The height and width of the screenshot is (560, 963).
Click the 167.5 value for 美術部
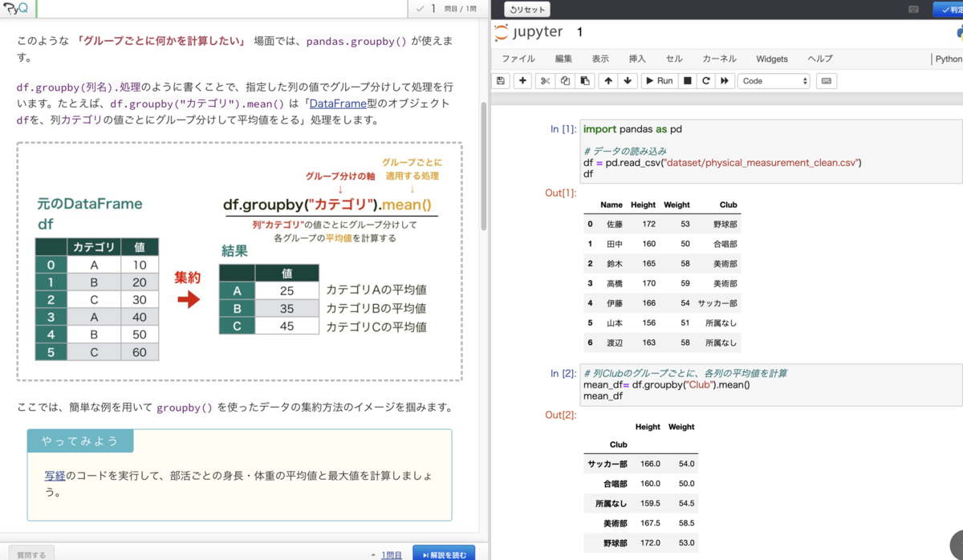click(648, 523)
